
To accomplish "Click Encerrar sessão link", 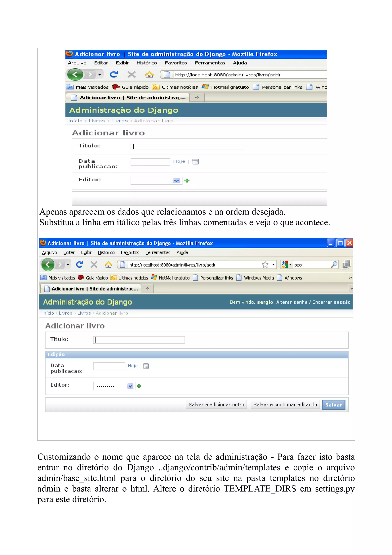I will 331,302.
